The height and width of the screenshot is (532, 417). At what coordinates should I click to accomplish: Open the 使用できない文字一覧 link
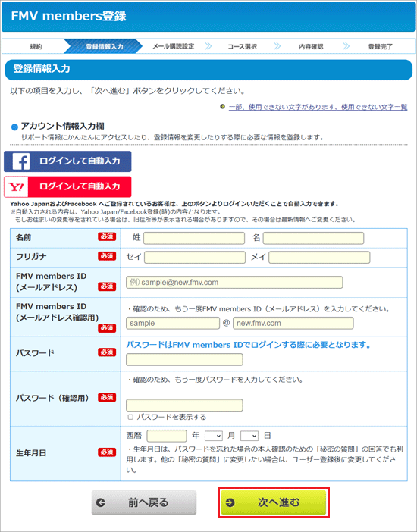[x=318, y=107]
